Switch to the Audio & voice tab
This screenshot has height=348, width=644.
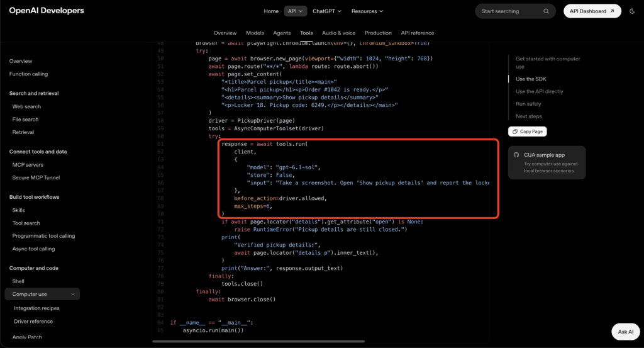[x=338, y=33]
